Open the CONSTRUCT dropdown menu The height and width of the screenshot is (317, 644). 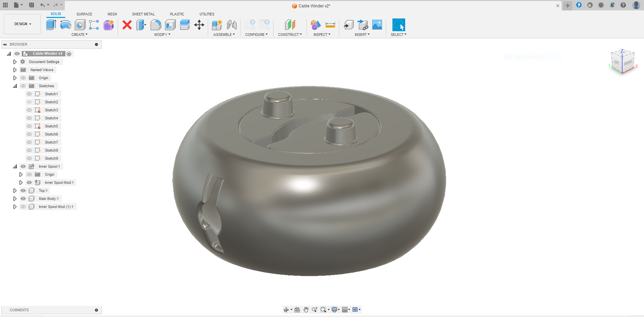(x=290, y=35)
